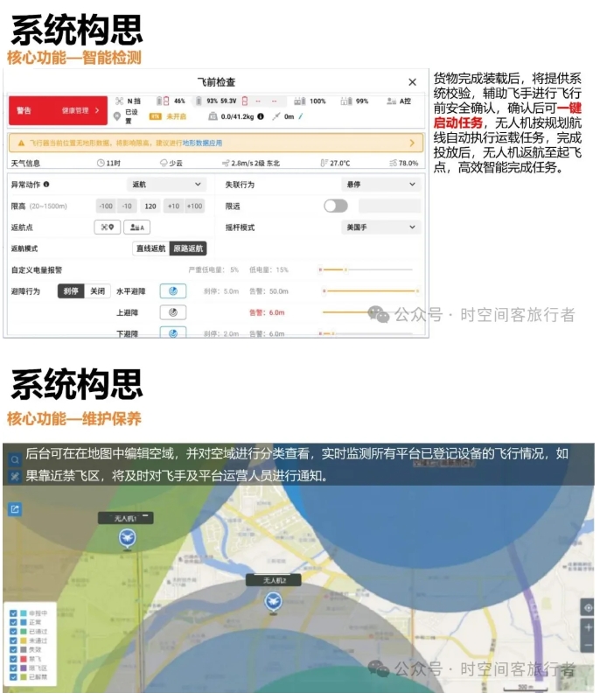Select 原路返航 return mode
The height and width of the screenshot is (700, 600).
click(x=188, y=248)
